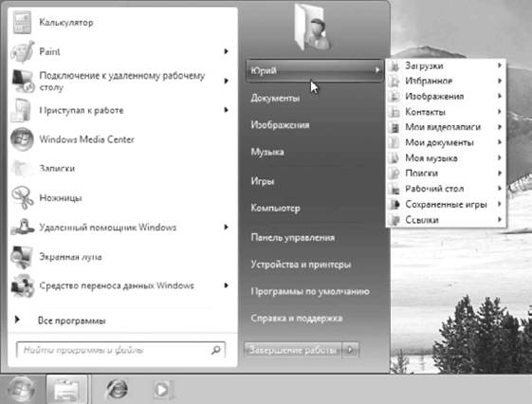Image resolution: width=532 pixels, height=404 pixels.
Task: Start the Ножницы scissors tool icon
Action: point(23,197)
